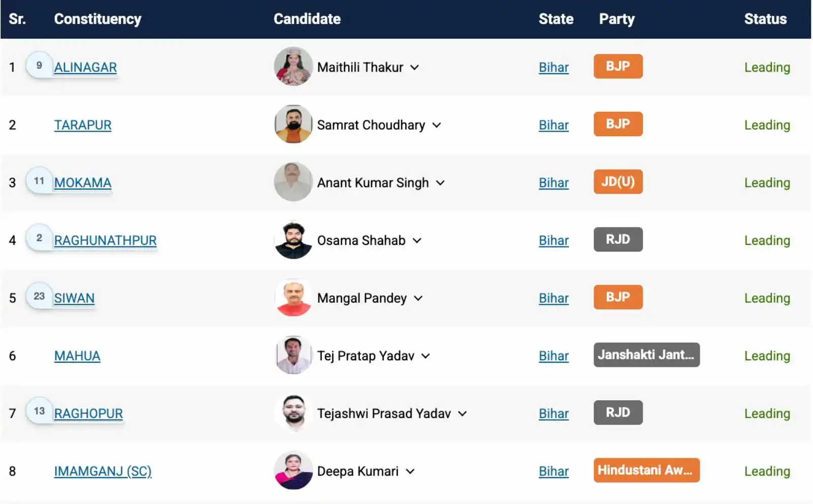
Task: Click the Constituency column header
Action: click(x=98, y=19)
